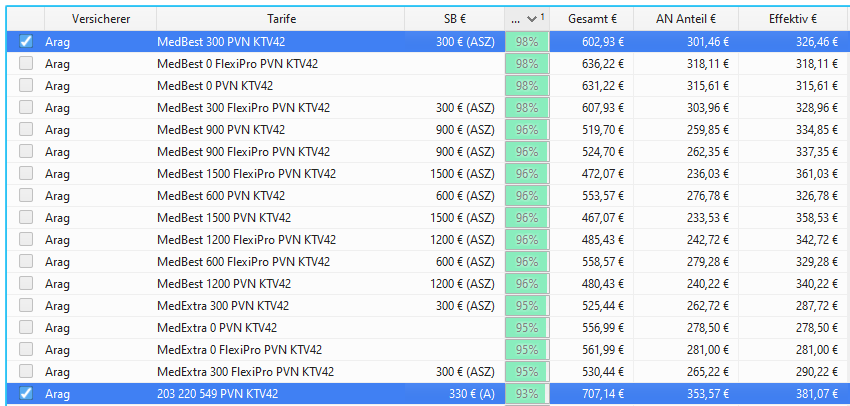Click SB value 600 € (ASZ) of MedBest 600 FlexiPro
Viewport: 850px width, 406px height.
tap(465, 262)
